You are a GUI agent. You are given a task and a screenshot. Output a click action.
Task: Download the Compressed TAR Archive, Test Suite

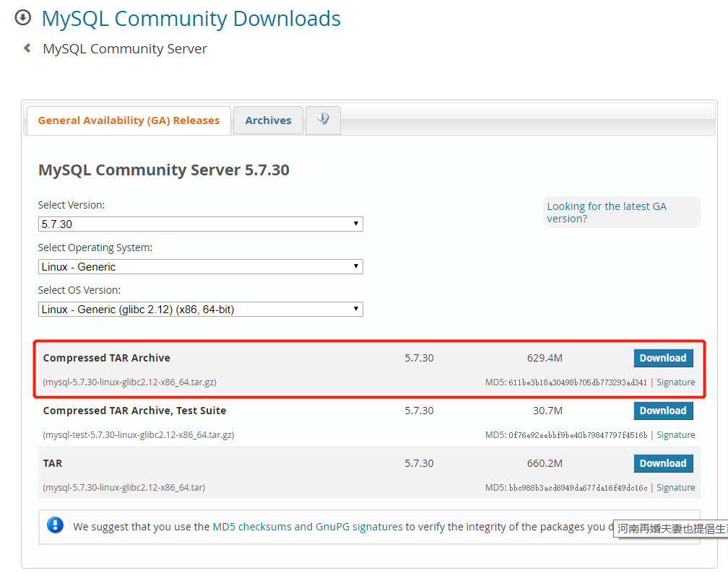663,411
